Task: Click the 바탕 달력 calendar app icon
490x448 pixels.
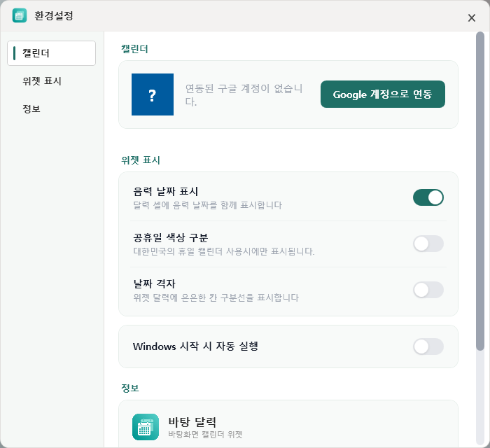Action: tap(146, 427)
